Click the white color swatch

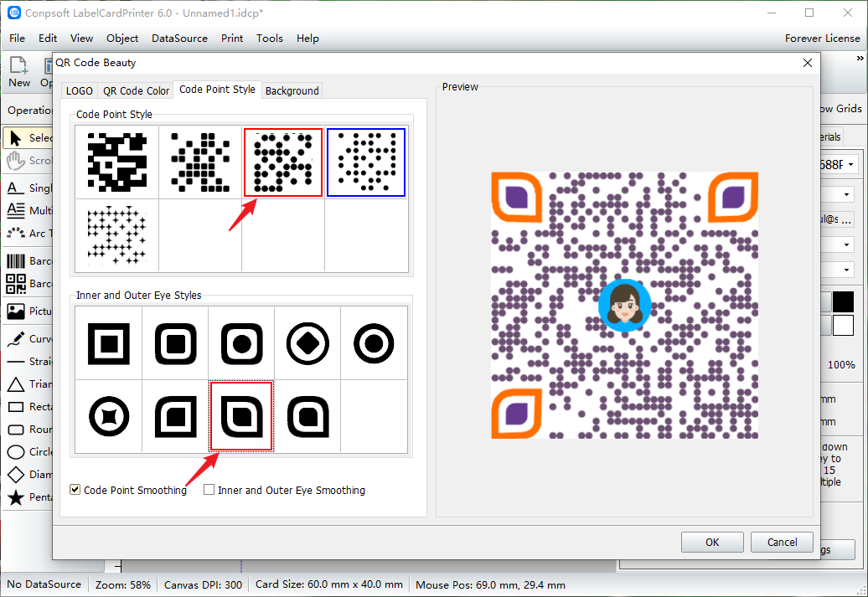tap(843, 326)
